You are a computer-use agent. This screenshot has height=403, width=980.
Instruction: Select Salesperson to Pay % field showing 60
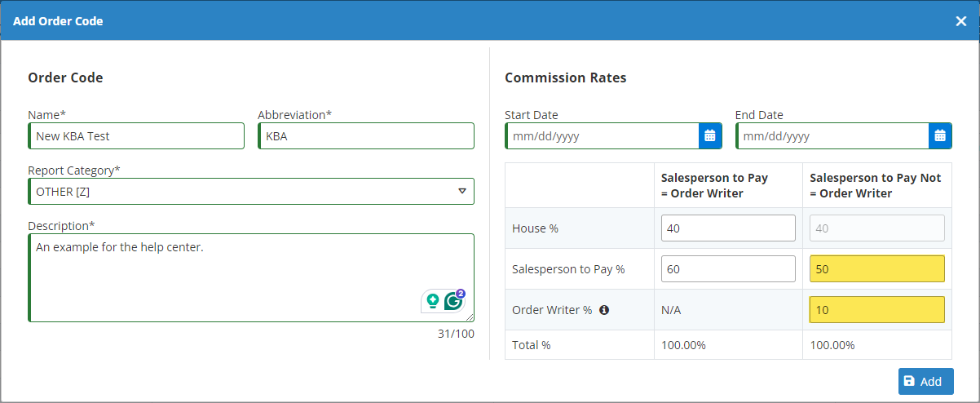pos(728,268)
